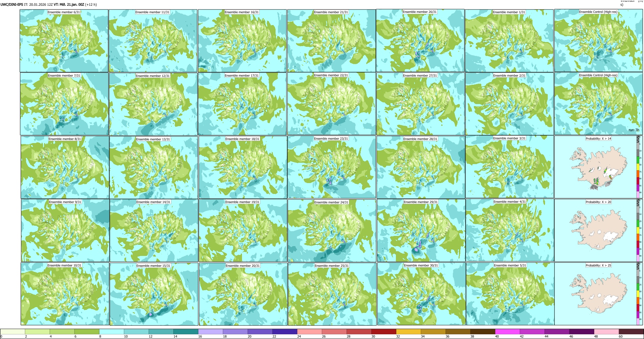This screenshot has width=644, height=339.
Task: View the Ensemble member 4/31 map
Action: pos(510,230)
